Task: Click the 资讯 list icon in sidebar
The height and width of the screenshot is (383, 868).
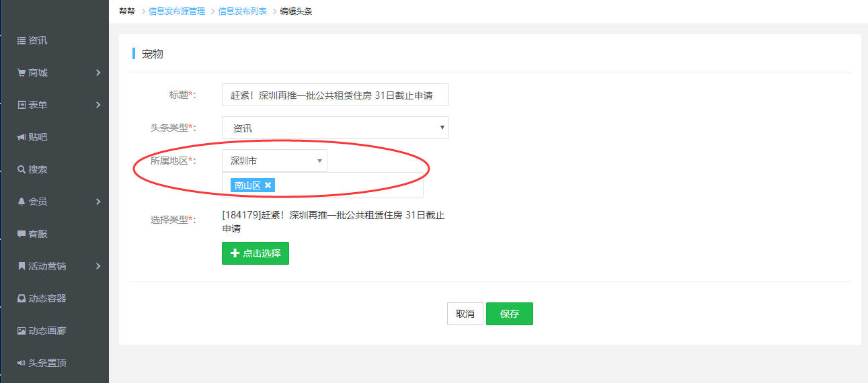Action: pos(22,41)
